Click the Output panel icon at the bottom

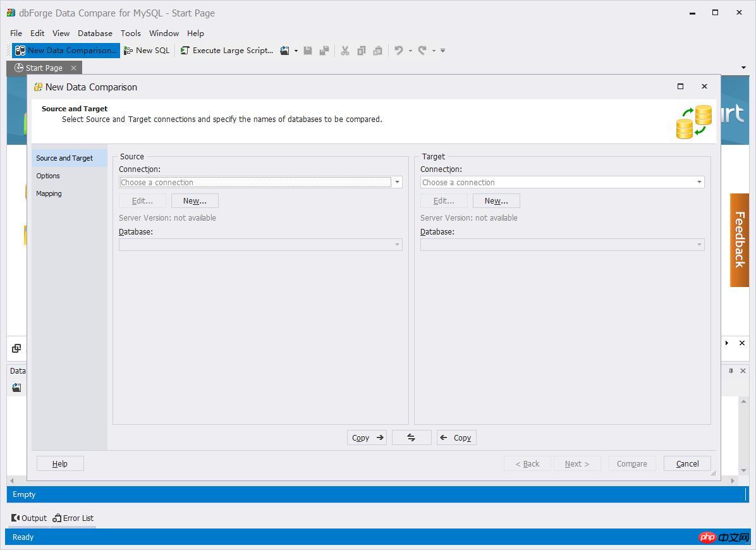[x=16, y=518]
